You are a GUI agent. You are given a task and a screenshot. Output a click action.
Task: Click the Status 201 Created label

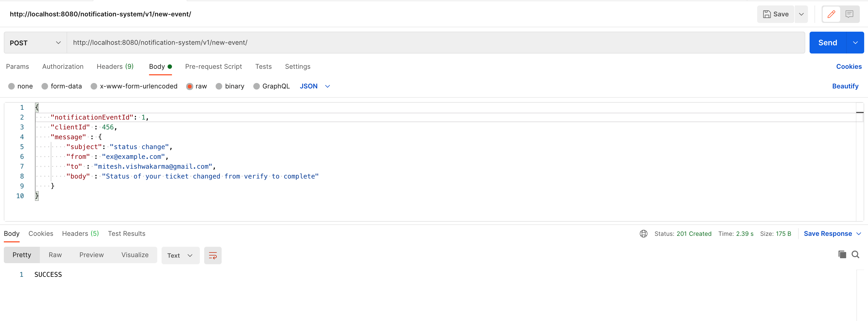click(x=683, y=233)
